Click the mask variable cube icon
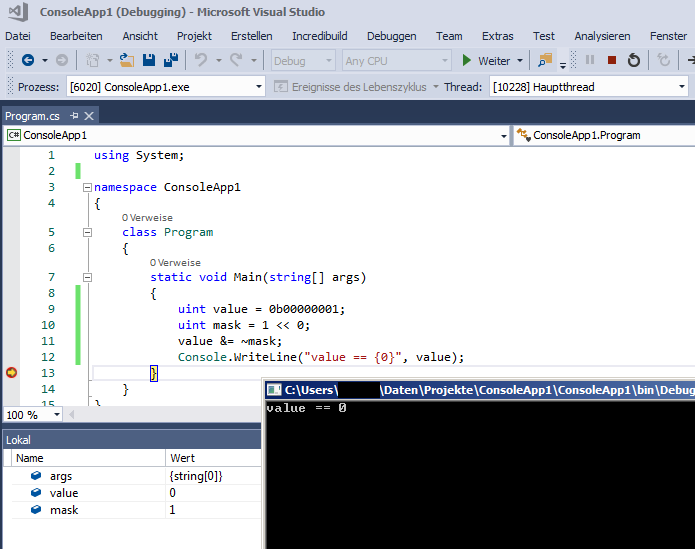 tap(36, 510)
